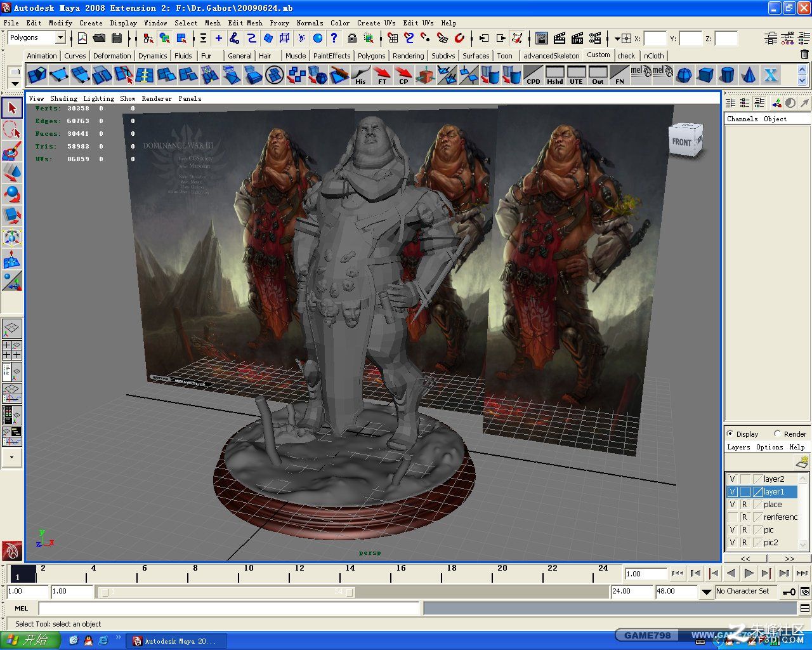Image resolution: width=812 pixels, height=650 pixels.
Task: Switch to the nCloth shelf tab
Action: point(654,56)
